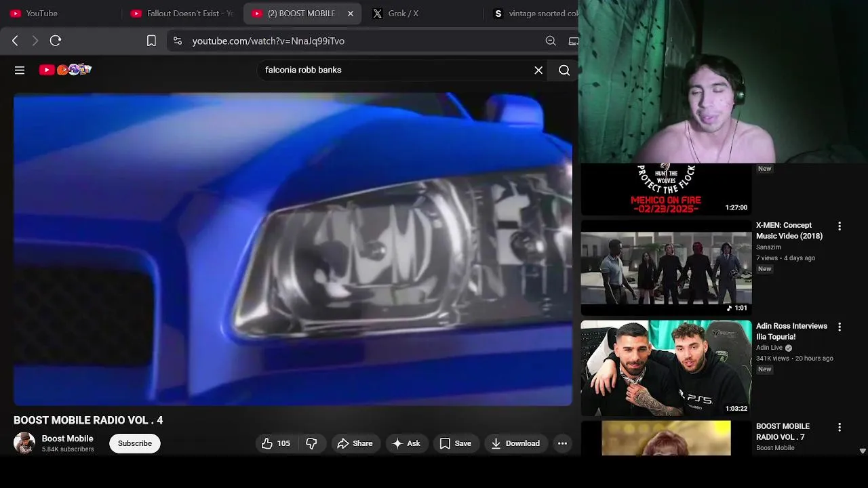Open BOOST MOBILE RADIO VOL. 7 options menu
The width and height of the screenshot is (868, 488).
[840, 427]
